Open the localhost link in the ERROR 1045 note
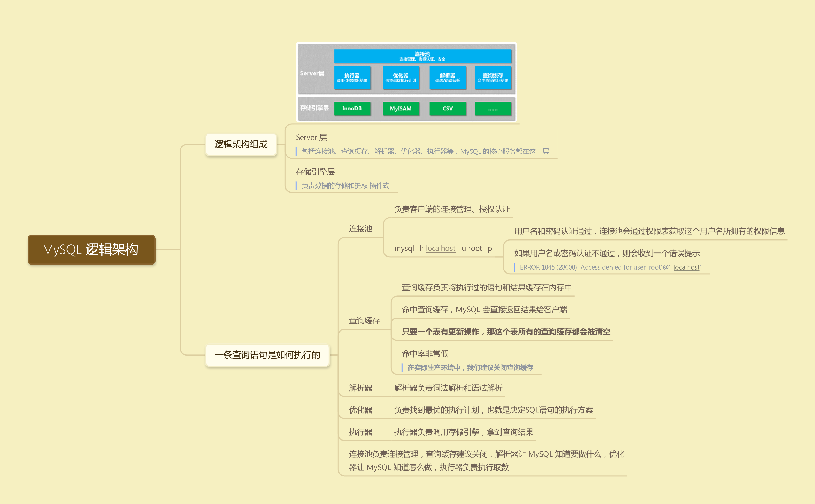 686,267
